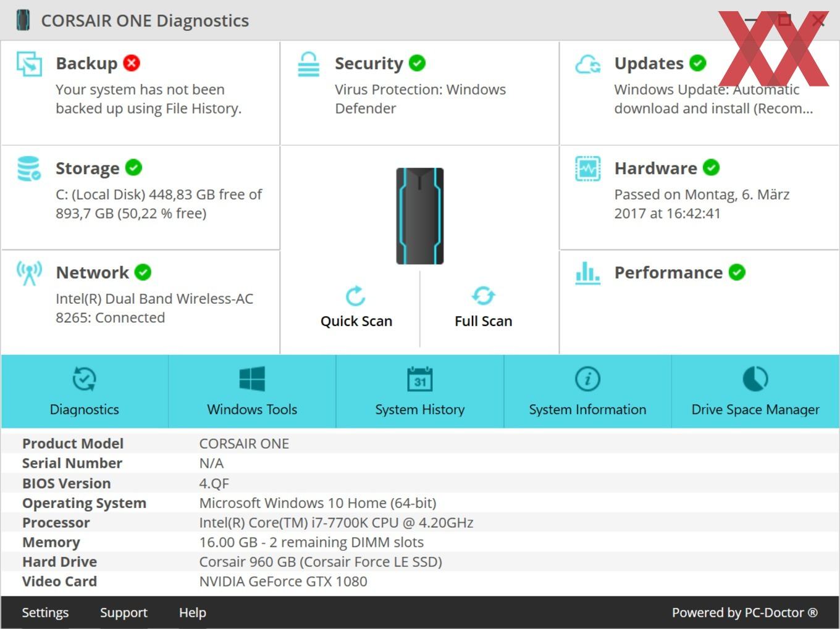Open Settings in the bottom bar
Image resolution: width=840 pixels, height=629 pixels.
45,612
